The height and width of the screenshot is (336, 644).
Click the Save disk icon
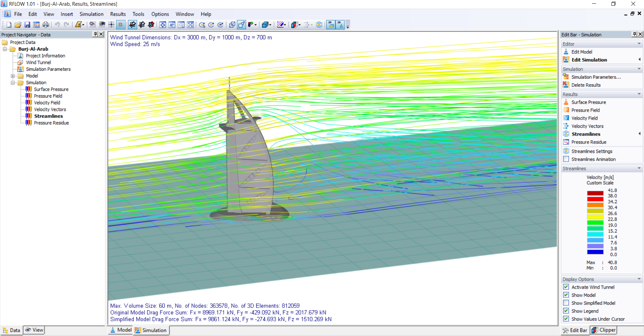point(27,25)
